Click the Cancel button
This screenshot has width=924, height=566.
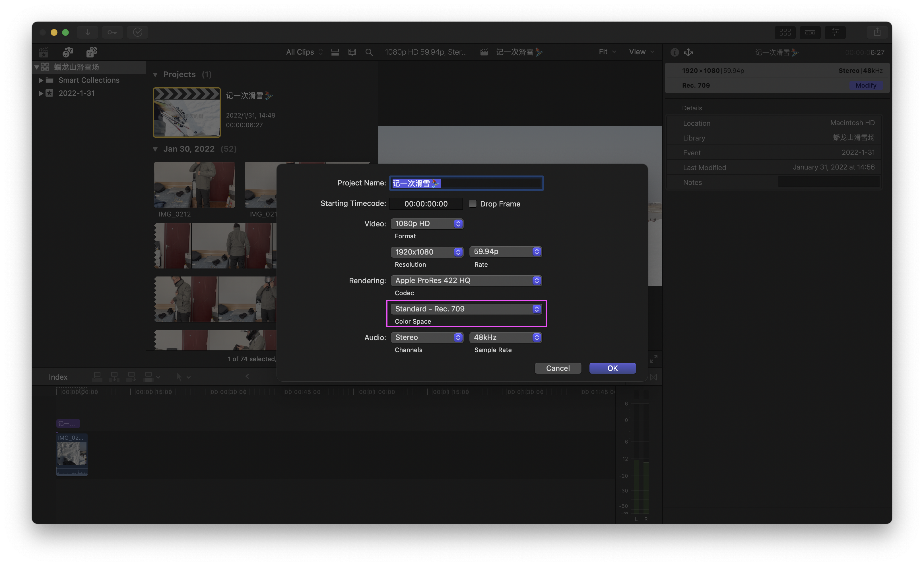pos(558,368)
